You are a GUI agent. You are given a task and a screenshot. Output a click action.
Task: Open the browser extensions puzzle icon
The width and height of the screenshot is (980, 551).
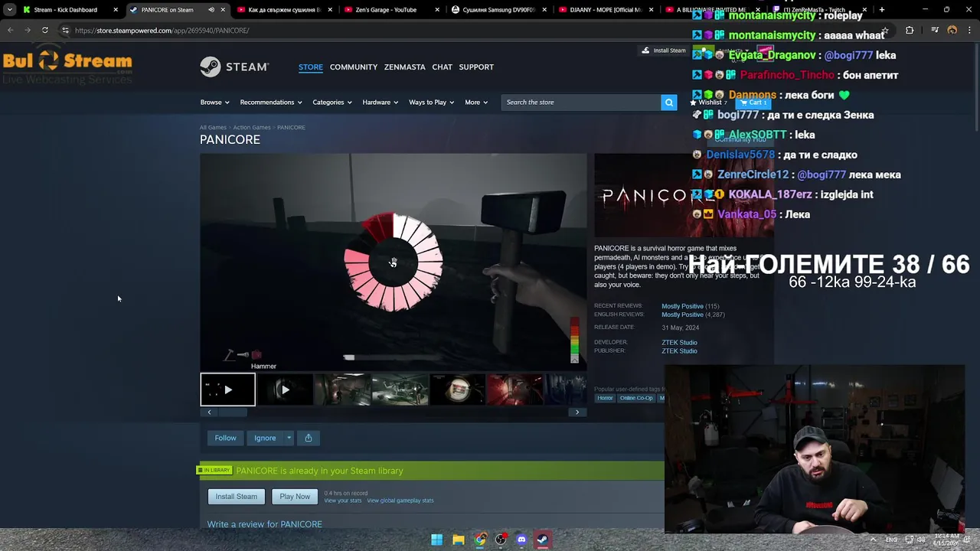[x=910, y=30]
